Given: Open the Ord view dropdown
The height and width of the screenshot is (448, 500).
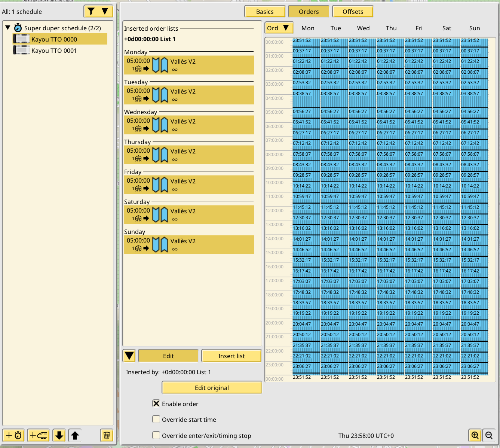Looking at the screenshot, I should (x=279, y=28).
